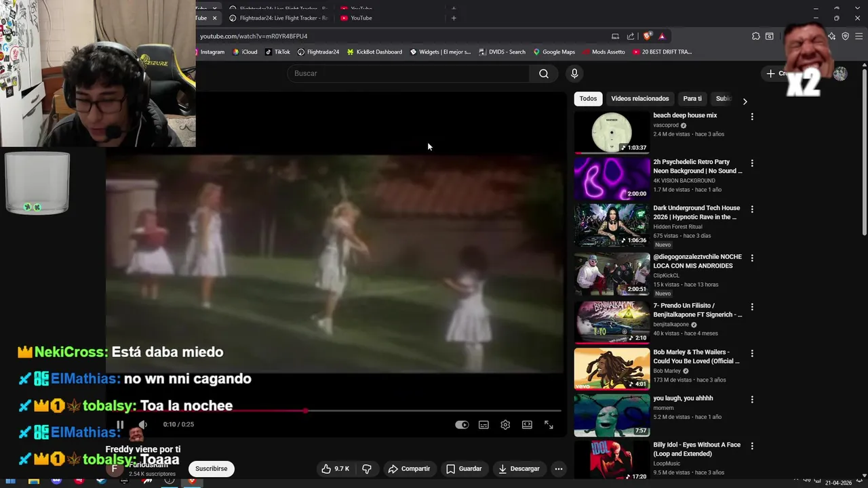The image size is (868, 488).
Task: Open iCloud bookmark
Action: tap(245, 52)
